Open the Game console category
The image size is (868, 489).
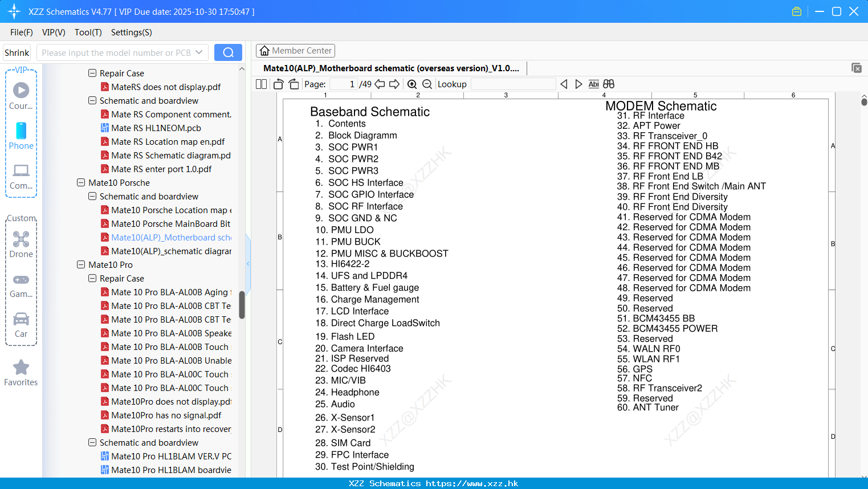(x=21, y=286)
